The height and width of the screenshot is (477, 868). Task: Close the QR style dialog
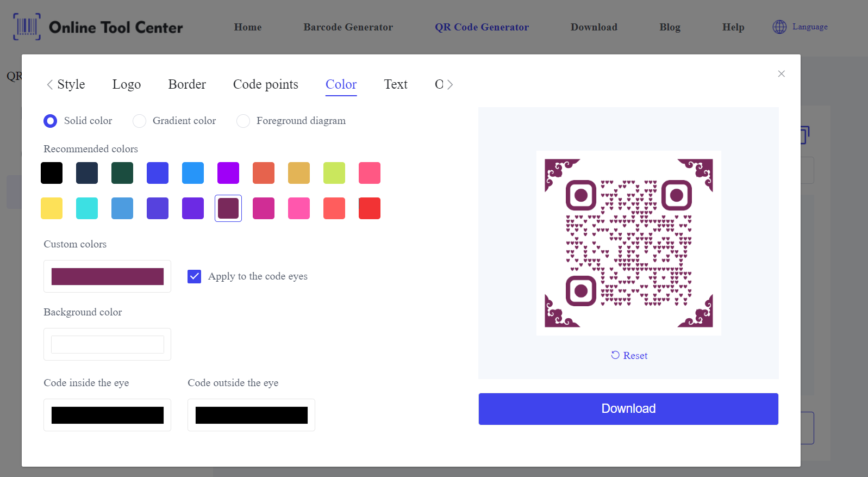(x=781, y=74)
